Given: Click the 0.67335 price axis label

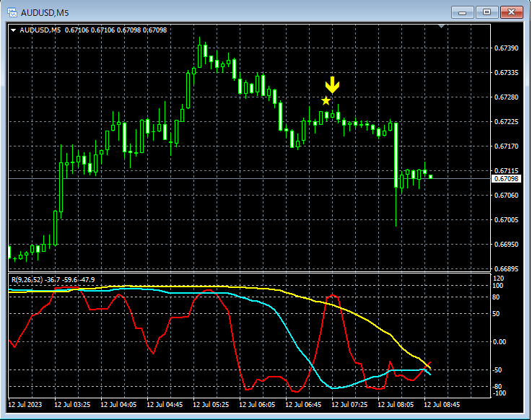Looking at the screenshot, I should tap(506, 73).
